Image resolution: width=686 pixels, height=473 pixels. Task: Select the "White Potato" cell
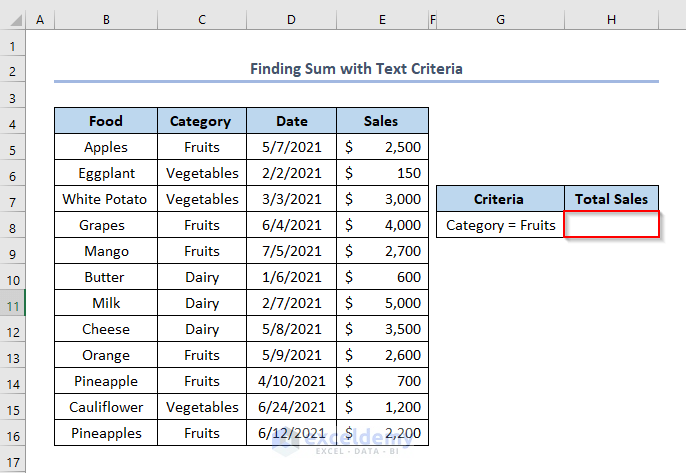pyautogui.click(x=105, y=199)
